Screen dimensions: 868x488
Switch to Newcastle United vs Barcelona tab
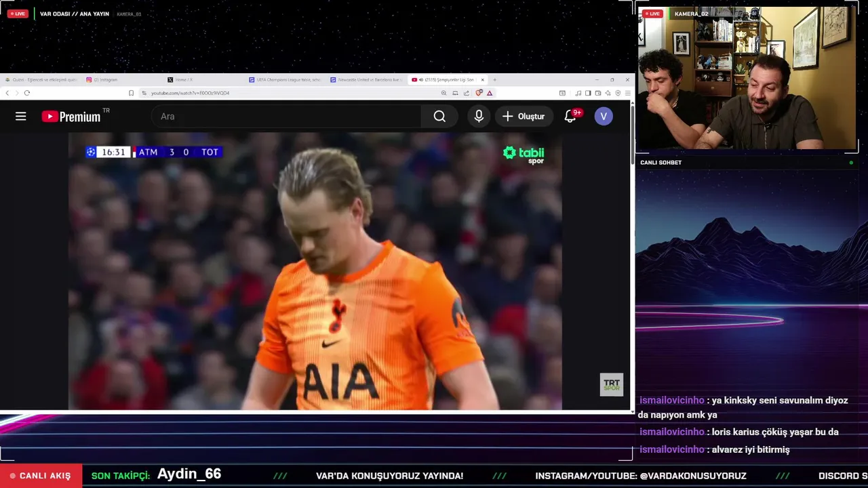pyautogui.click(x=366, y=80)
